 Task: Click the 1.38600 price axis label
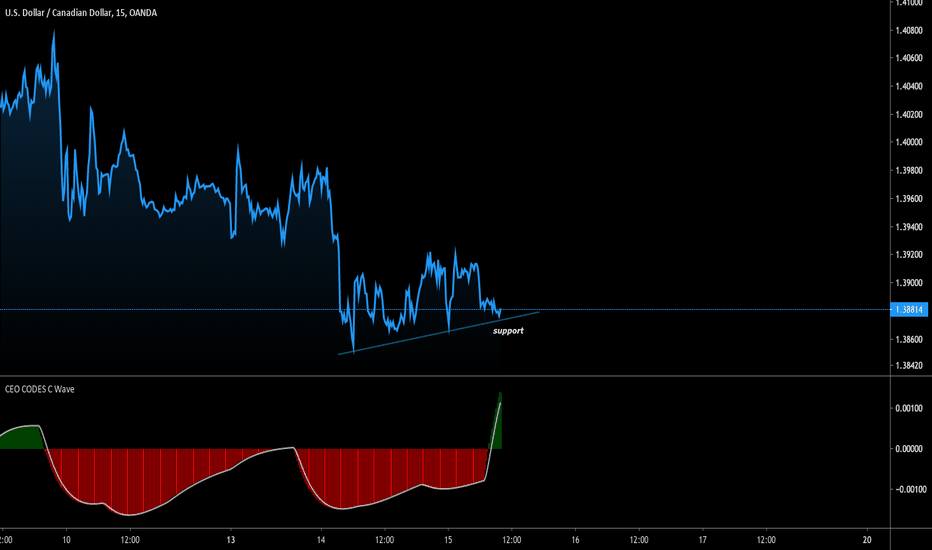click(909, 340)
